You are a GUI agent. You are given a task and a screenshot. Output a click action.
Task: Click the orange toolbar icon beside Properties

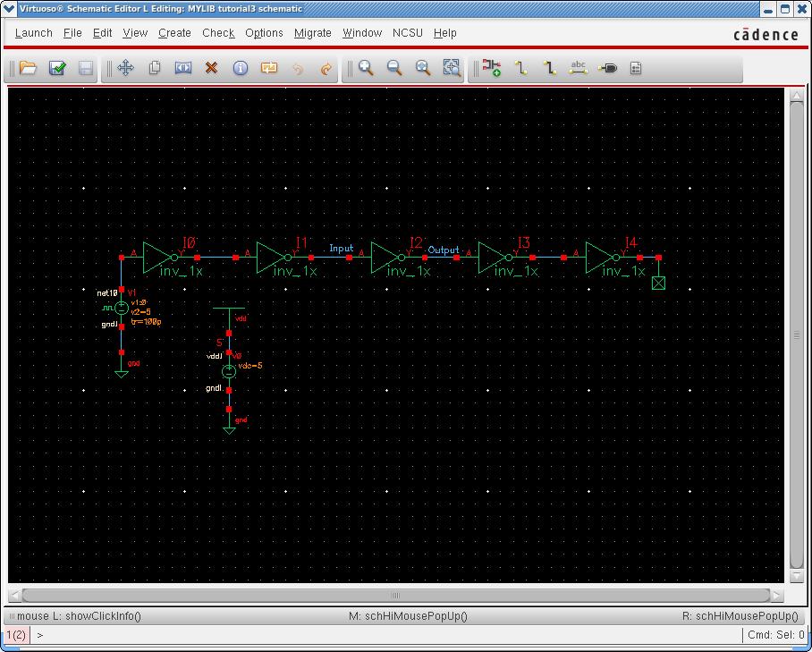click(269, 68)
